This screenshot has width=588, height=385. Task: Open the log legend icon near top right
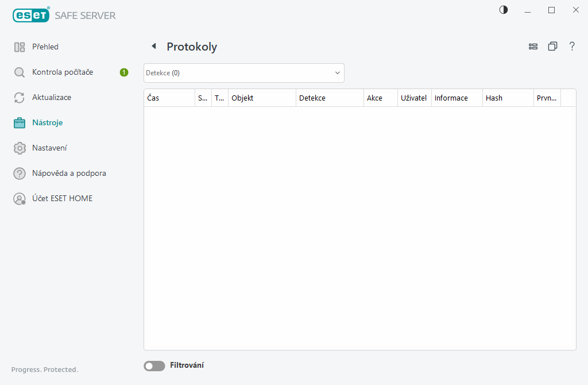[533, 46]
